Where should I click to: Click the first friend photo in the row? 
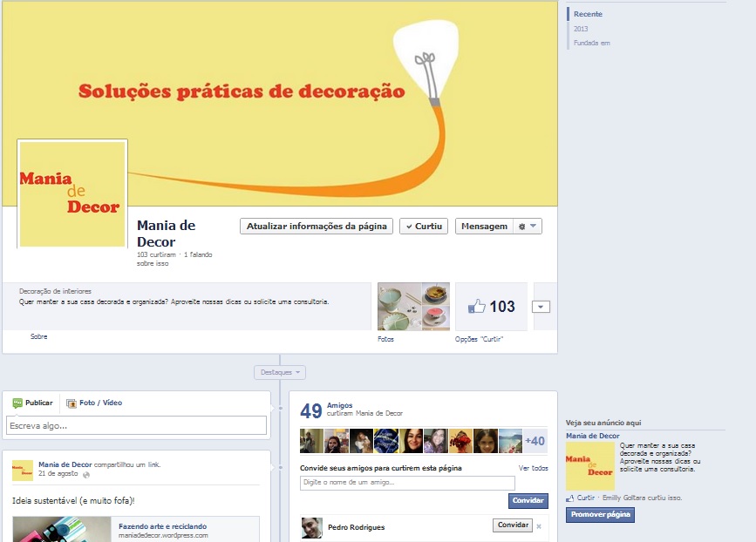point(311,441)
